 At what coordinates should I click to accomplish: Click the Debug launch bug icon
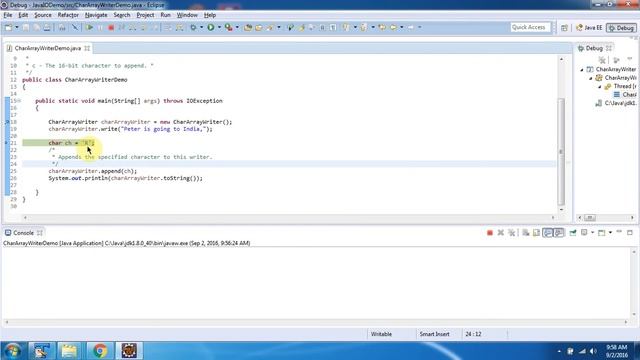(193, 27)
